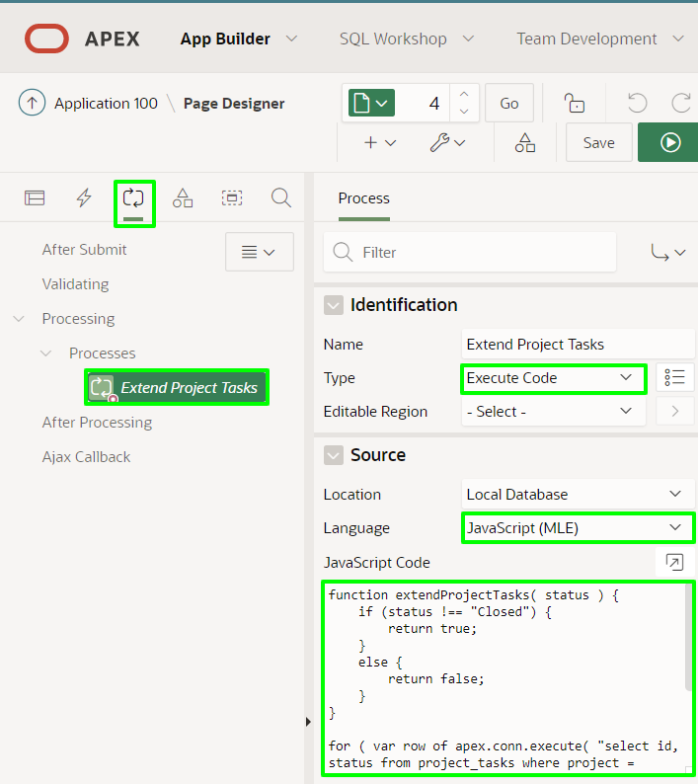698x784 pixels.
Task: Open the Application 100 breadcrumb link
Action: [106, 103]
